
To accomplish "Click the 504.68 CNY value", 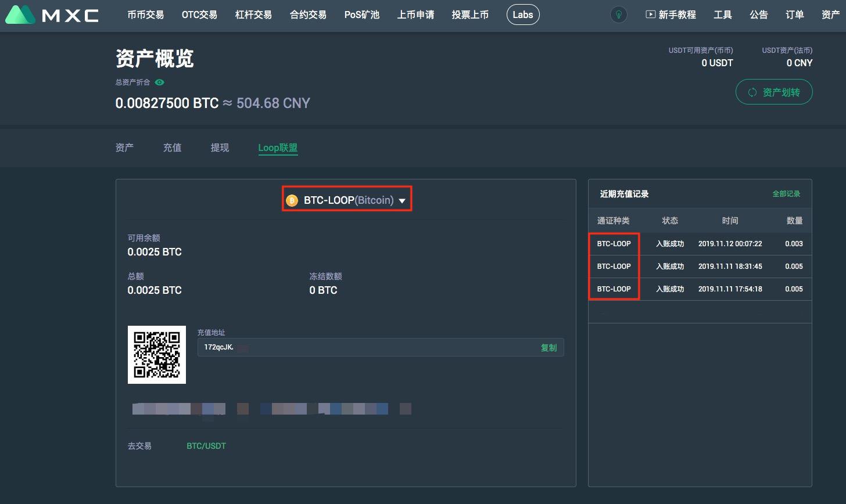I will click(x=273, y=103).
